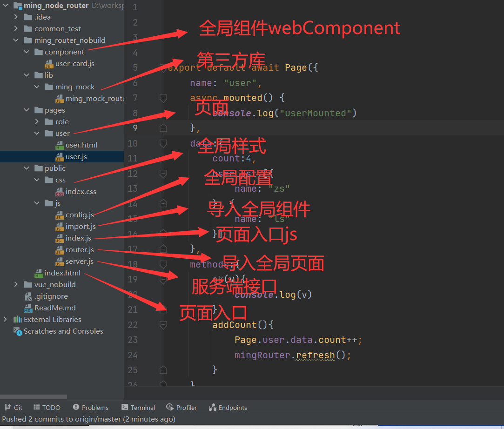Screen dimensions: 504x429
Task: Fold the code block at line 5
Action: 163,67
